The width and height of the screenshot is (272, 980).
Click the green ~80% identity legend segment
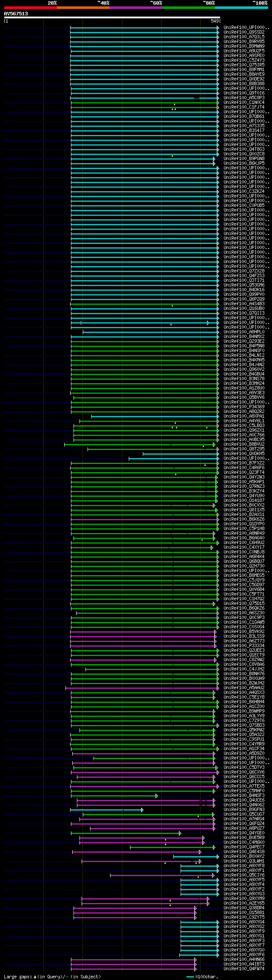tap(188, 8)
